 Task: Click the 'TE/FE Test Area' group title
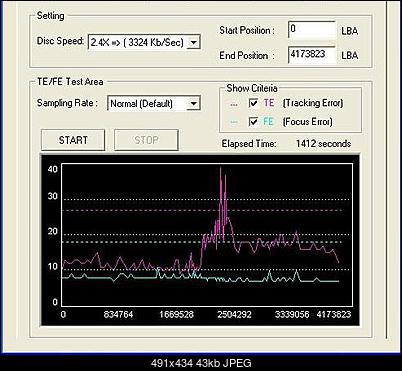click(x=70, y=82)
